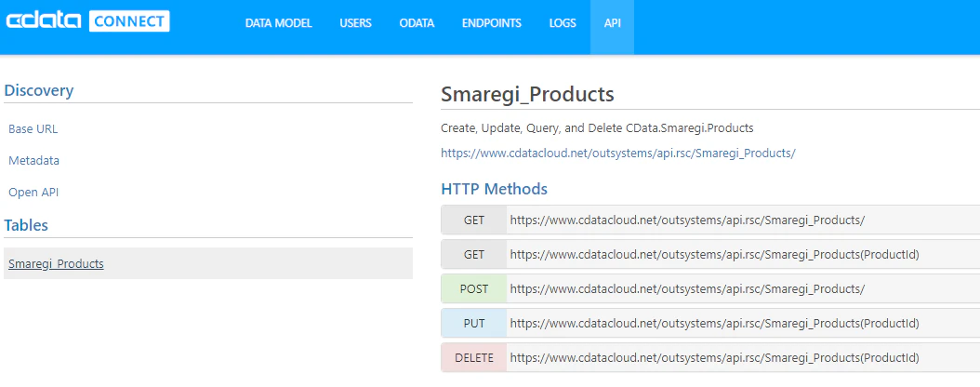Open the Metadata discovery link
The image size is (980, 387).
click(x=33, y=161)
